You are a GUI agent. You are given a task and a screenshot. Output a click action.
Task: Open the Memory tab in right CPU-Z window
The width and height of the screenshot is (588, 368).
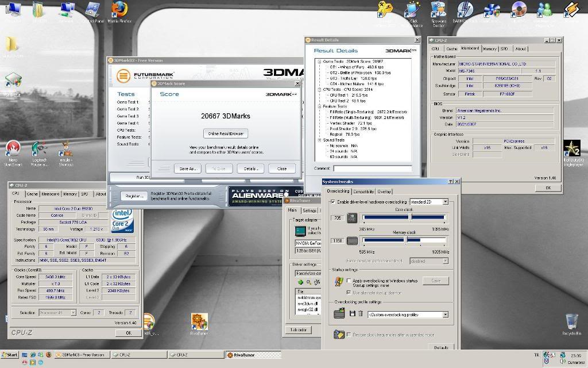pos(489,49)
